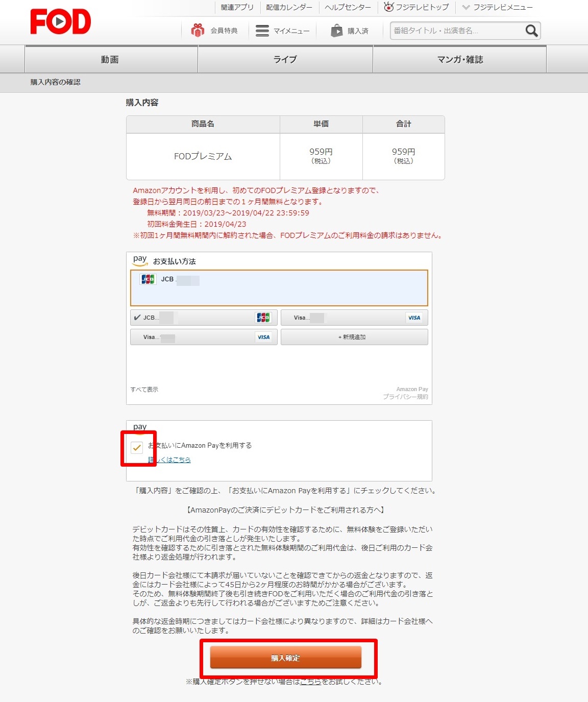Open 購入済 shopping bag icon

pyautogui.click(x=337, y=31)
